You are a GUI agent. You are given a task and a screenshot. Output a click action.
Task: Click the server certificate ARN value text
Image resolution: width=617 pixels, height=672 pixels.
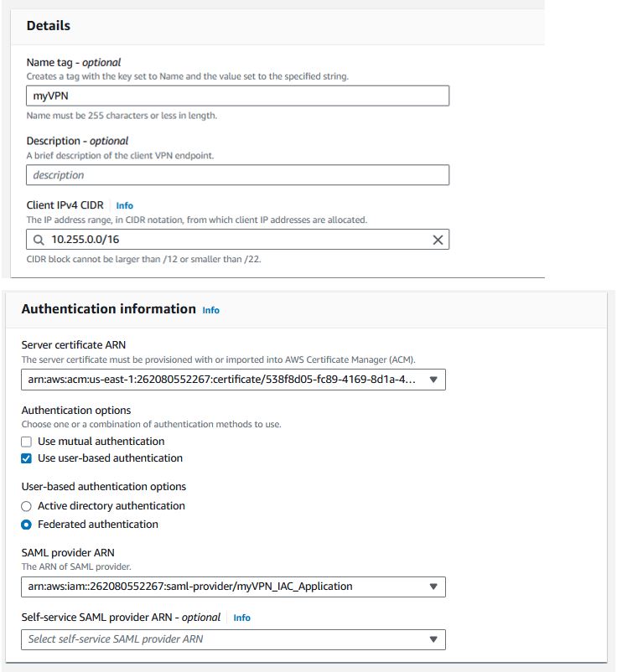pos(221,380)
